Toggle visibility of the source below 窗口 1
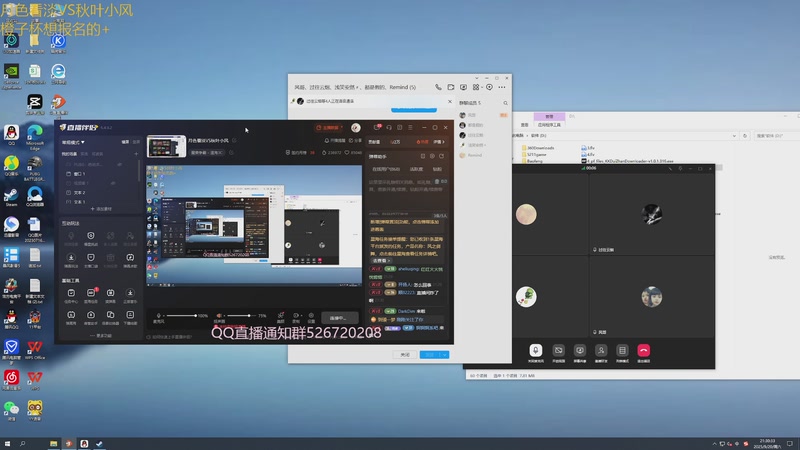Viewport: 800px width, 450px height. pyautogui.click(x=113, y=183)
